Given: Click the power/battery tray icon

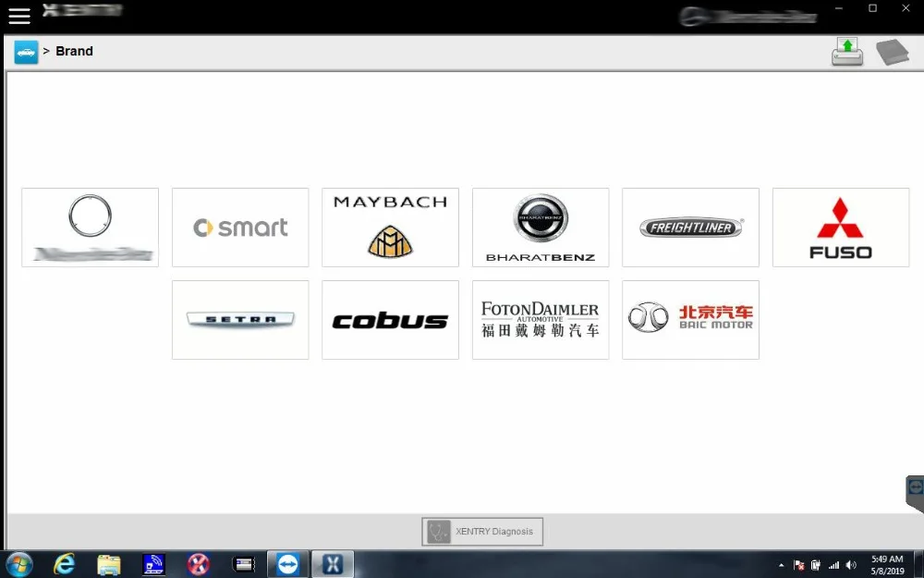Looking at the screenshot, I should 816,565.
